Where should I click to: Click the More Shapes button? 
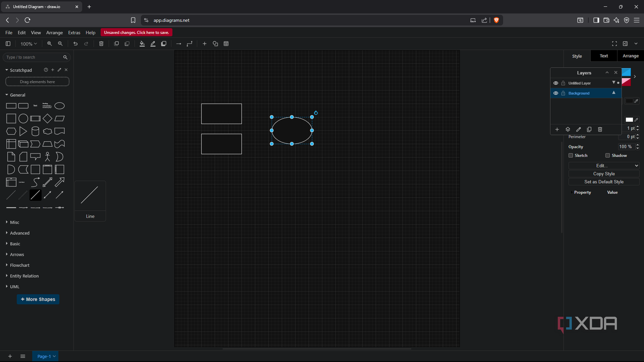[x=38, y=299]
